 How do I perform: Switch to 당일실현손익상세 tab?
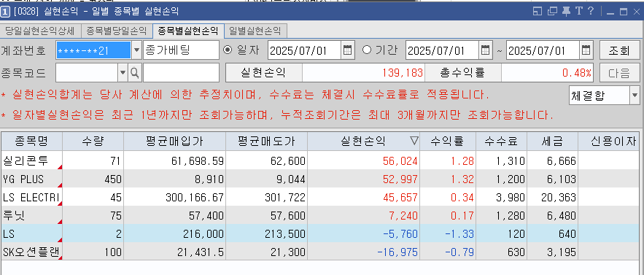click(x=40, y=31)
